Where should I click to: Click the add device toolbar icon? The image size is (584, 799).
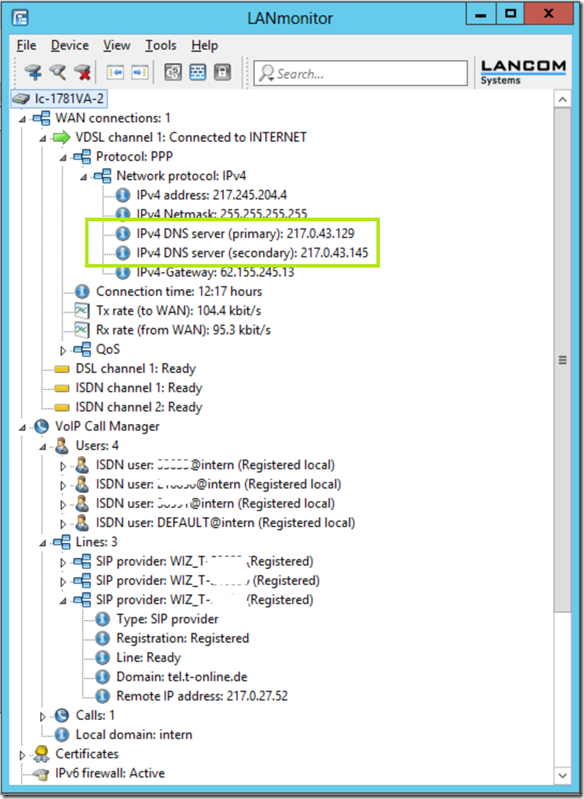coord(33,73)
